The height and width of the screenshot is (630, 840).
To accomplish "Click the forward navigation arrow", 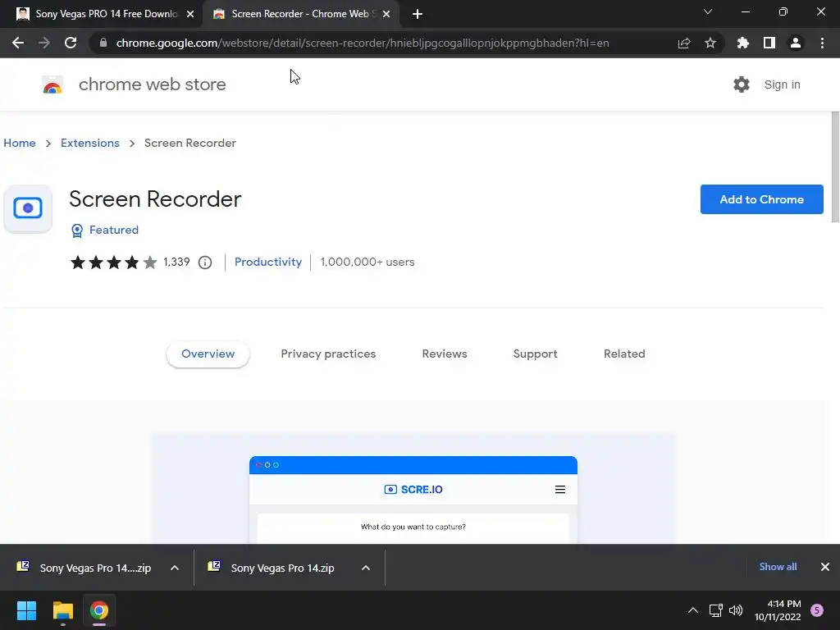I will point(44,43).
